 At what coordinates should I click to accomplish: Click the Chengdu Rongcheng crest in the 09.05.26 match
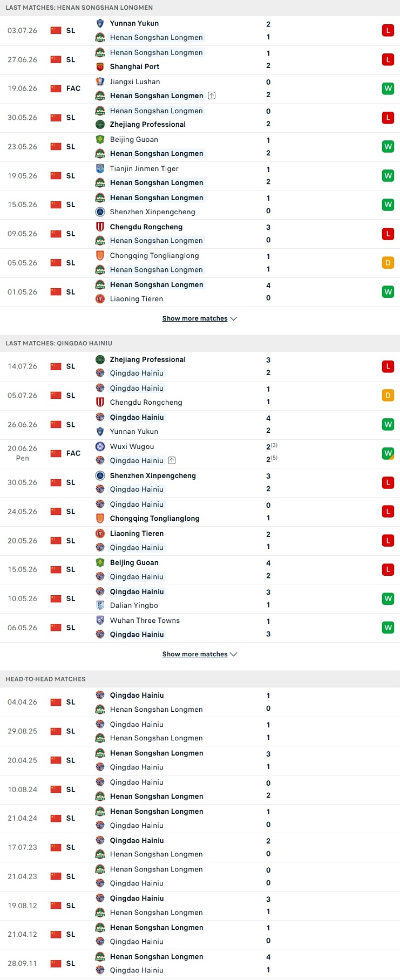[x=100, y=227]
